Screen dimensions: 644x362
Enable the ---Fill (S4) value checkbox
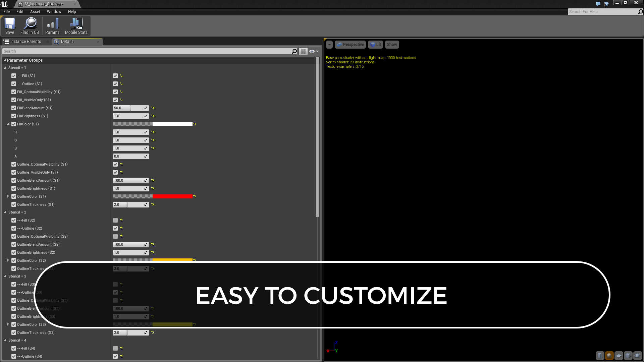(115, 348)
